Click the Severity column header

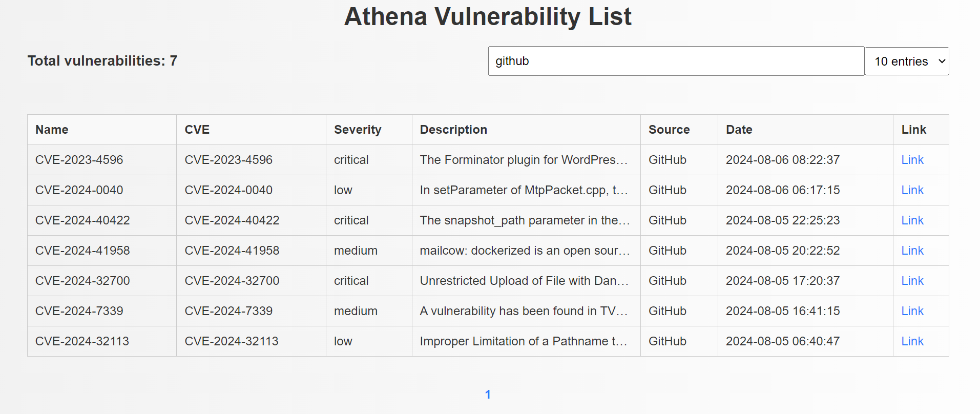pyautogui.click(x=358, y=130)
